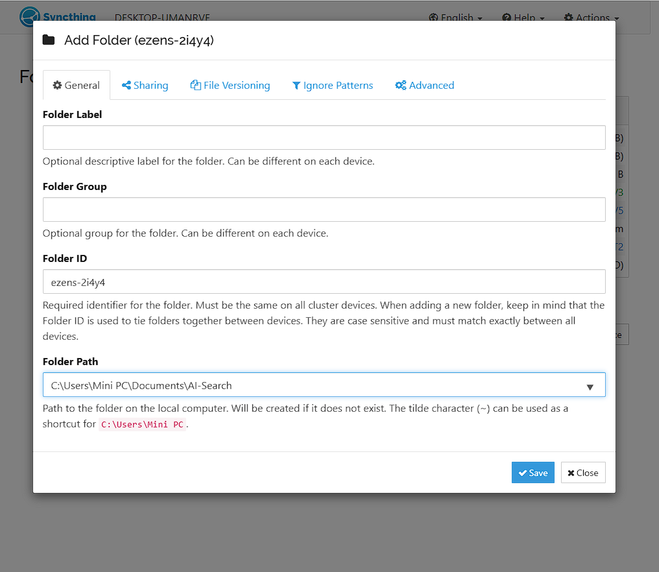
Task: Go to the Advanced tab
Action: pyautogui.click(x=424, y=85)
